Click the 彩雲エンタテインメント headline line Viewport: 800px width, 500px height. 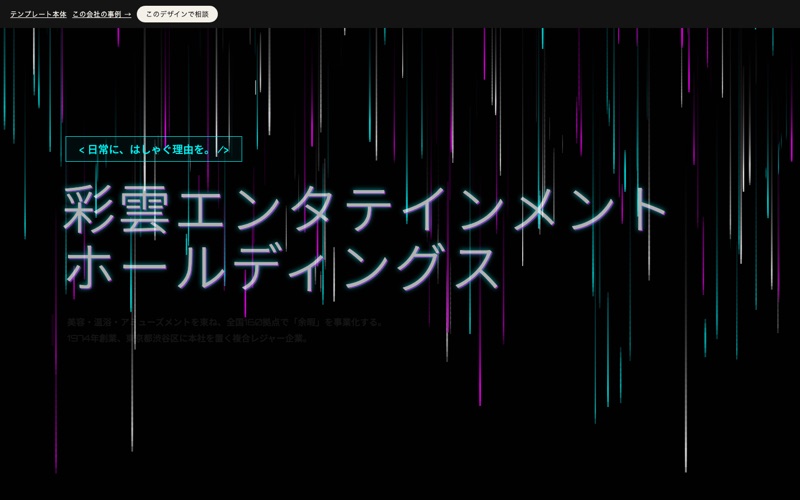(364, 210)
